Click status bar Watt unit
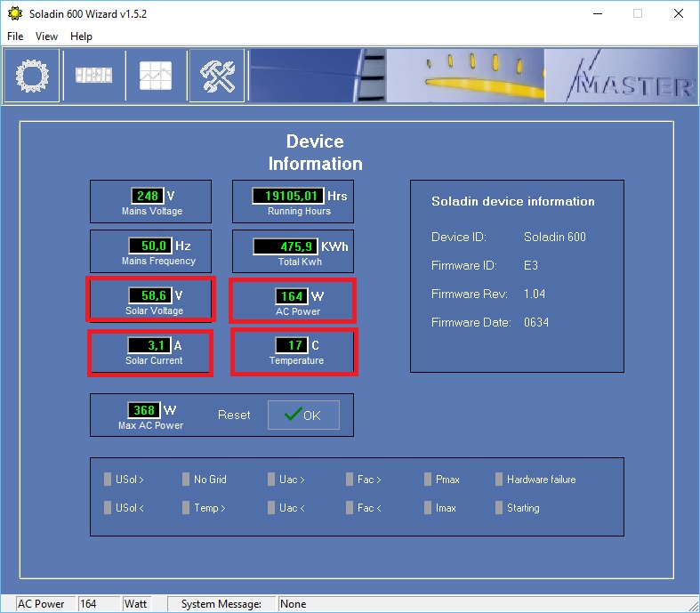700x613 pixels. [136, 604]
